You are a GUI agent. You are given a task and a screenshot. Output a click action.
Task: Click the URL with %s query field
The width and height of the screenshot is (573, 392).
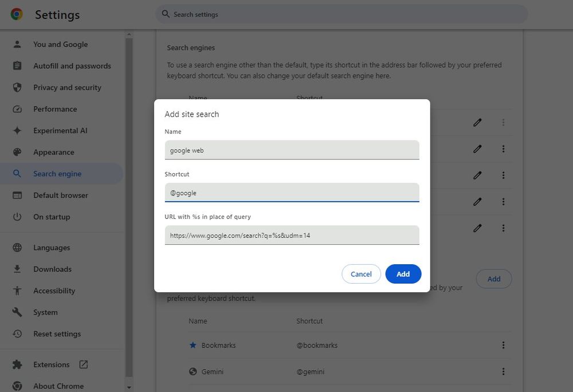tap(292, 235)
